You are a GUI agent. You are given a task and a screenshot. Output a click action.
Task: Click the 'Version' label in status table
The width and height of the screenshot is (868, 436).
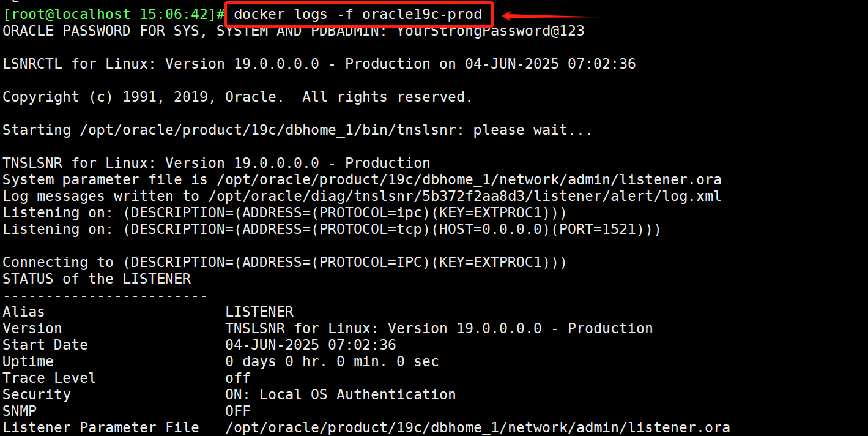pyautogui.click(x=32, y=328)
